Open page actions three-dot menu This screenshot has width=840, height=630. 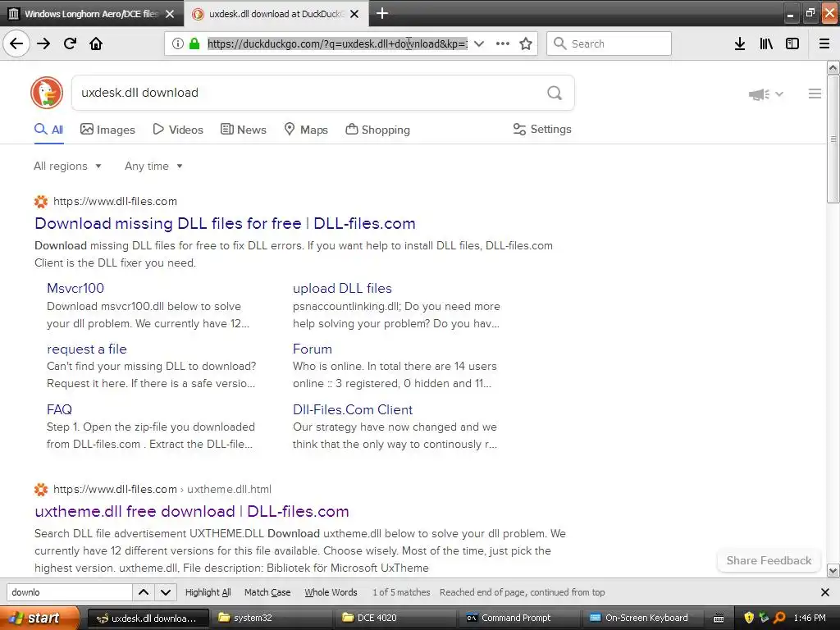[x=503, y=43]
